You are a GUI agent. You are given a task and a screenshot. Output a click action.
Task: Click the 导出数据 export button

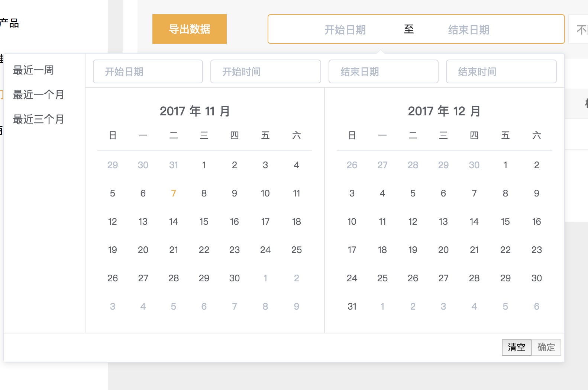pos(189,29)
